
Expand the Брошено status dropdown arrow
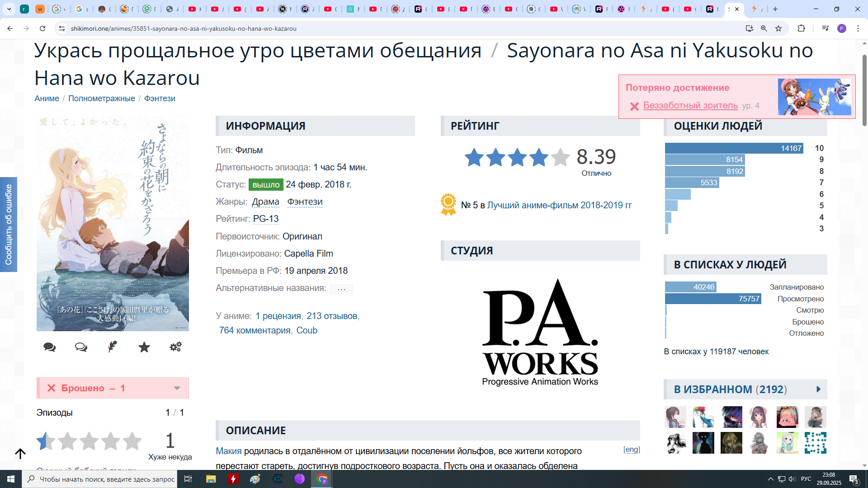coord(177,388)
